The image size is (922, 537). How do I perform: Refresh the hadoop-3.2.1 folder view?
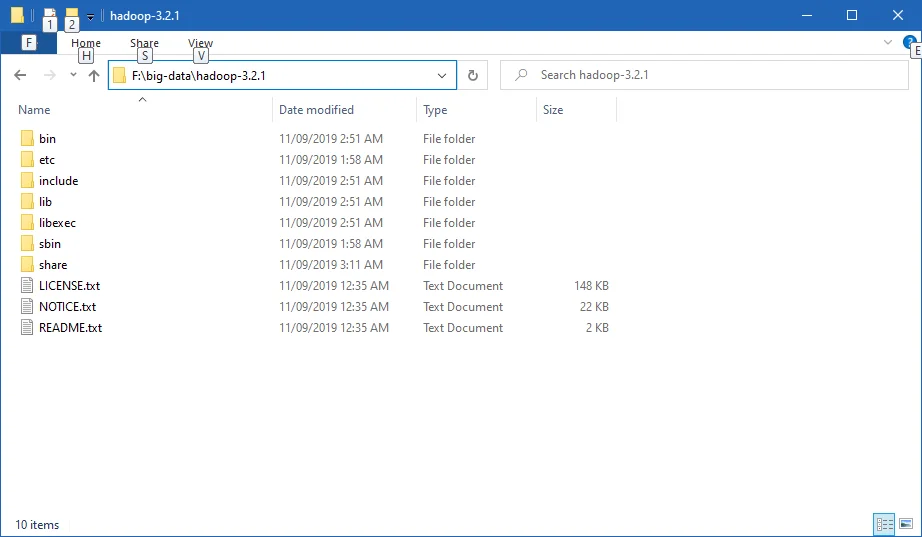pos(473,75)
